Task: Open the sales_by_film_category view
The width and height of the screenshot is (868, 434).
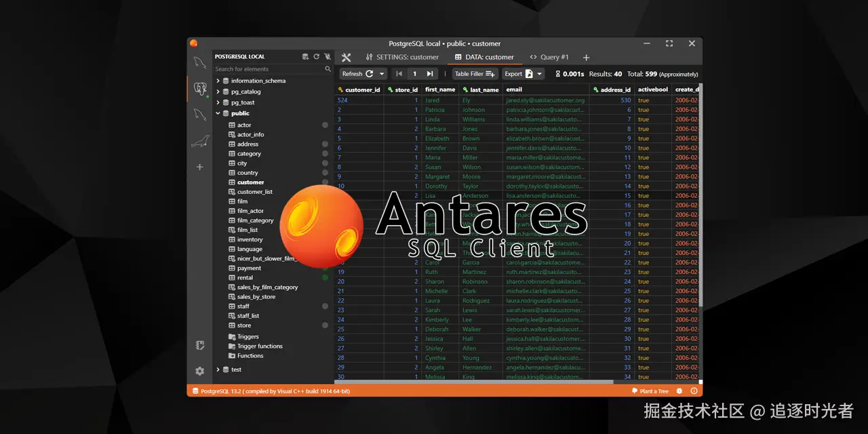Action: coord(267,288)
